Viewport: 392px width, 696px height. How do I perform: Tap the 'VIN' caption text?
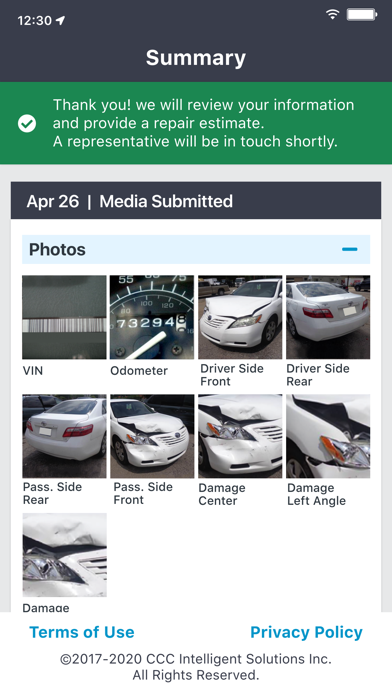point(33,371)
